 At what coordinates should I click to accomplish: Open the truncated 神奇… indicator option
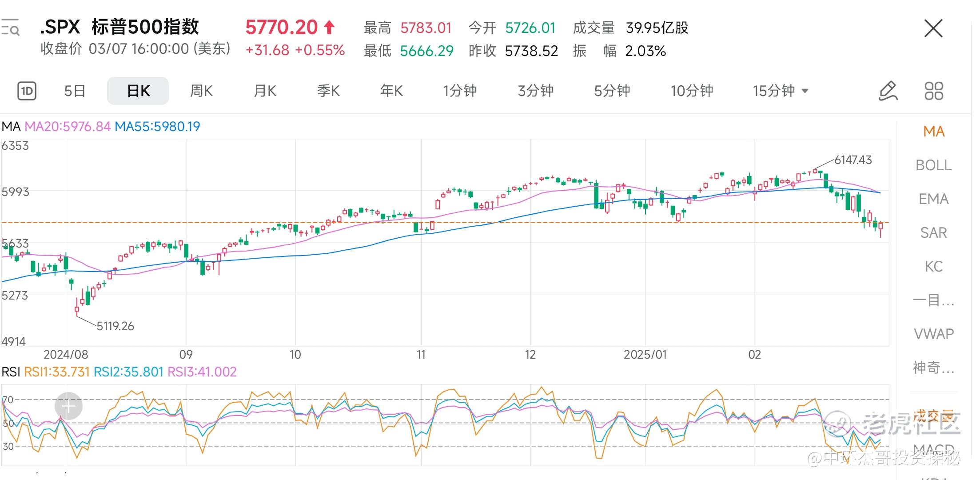coord(933,368)
